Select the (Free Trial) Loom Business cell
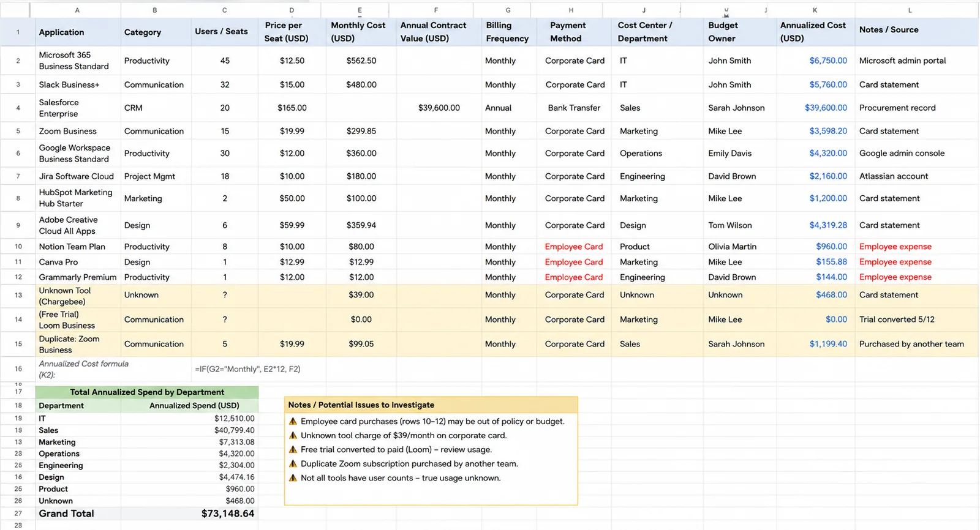The image size is (980, 530). pos(78,319)
